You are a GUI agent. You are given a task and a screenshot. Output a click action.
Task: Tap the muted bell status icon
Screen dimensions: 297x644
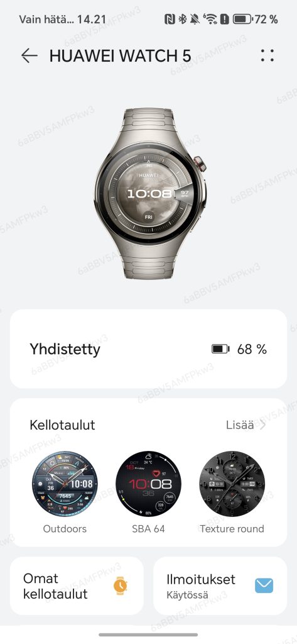click(196, 19)
